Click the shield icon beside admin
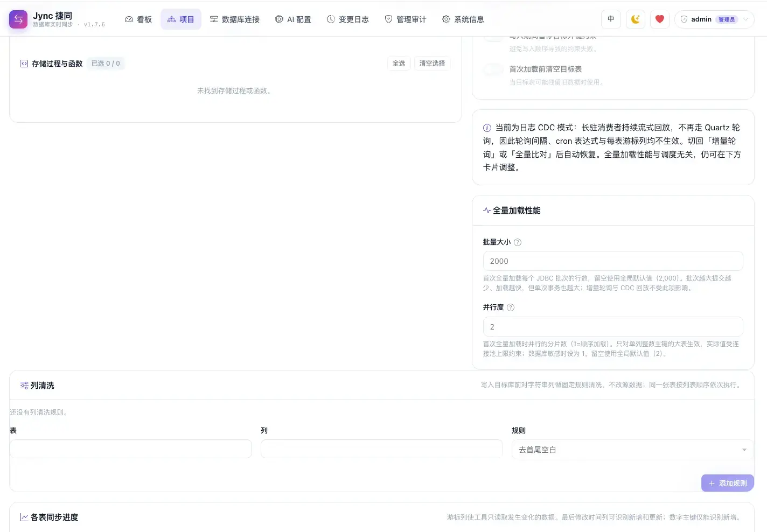 pyautogui.click(x=684, y=19)
